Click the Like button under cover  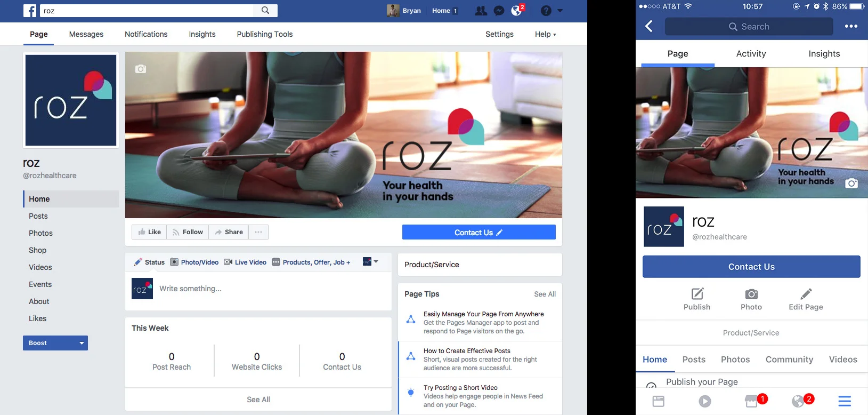coord(149,232)
